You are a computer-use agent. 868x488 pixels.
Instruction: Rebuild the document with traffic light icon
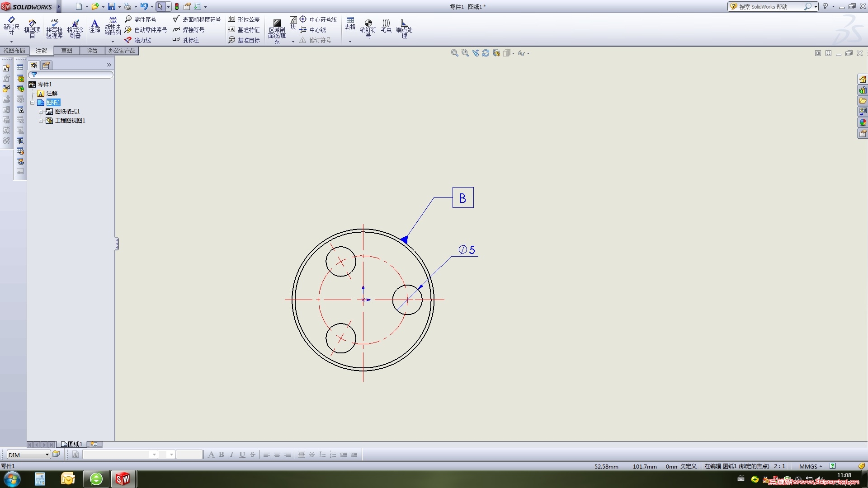[x=177, y=6]
